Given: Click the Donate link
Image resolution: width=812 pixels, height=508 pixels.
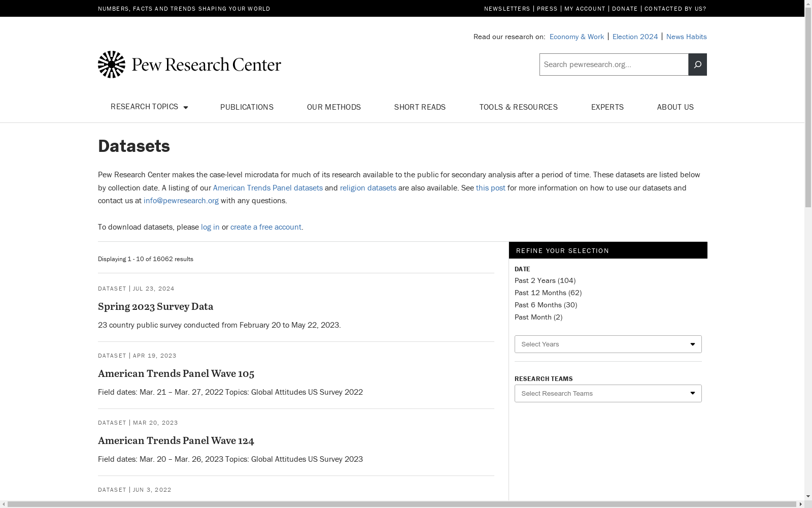Looking at the screenshot, I should tap(625, 9).
